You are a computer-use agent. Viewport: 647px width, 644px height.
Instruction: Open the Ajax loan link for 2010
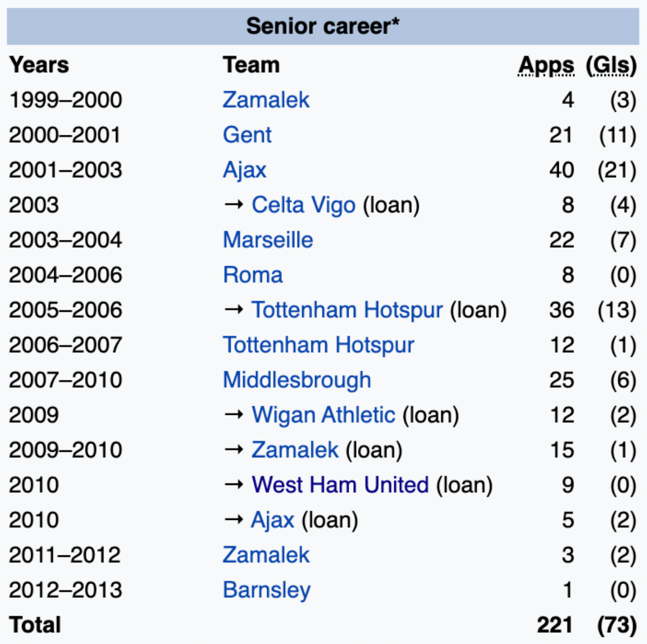point(272,520)
